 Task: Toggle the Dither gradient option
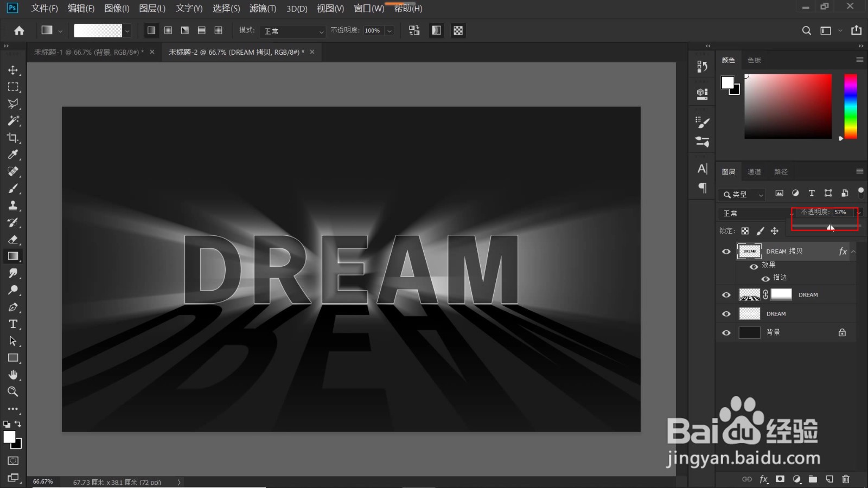(437, 30)
